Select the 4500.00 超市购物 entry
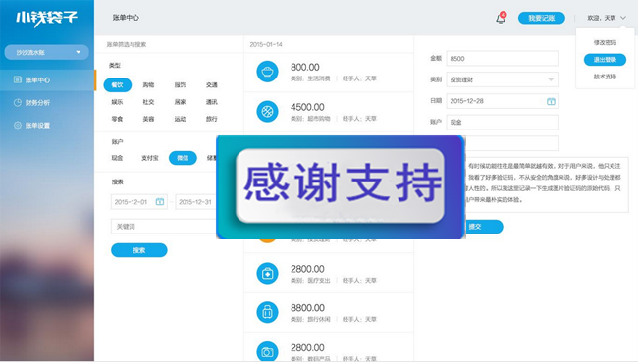 (x=329, y=112)
